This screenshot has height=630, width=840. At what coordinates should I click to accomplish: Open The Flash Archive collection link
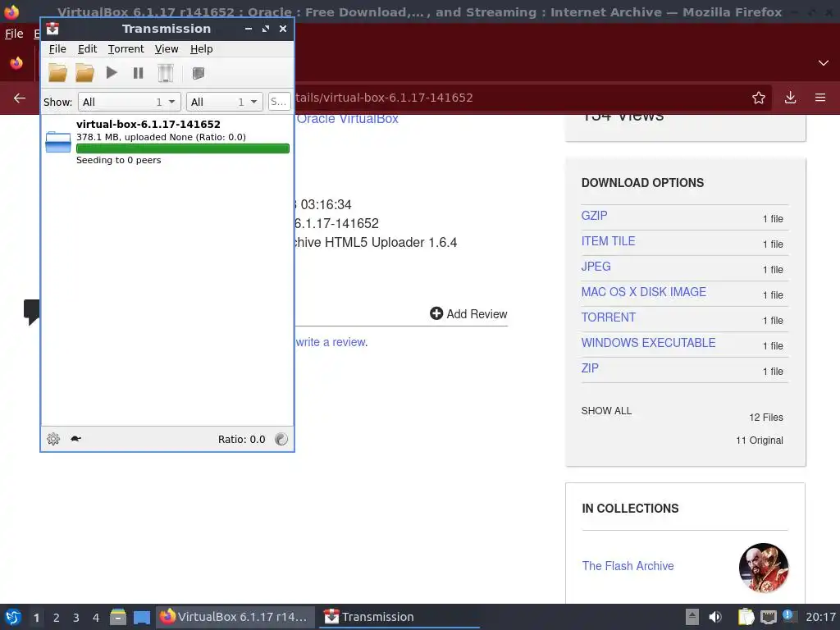628,566
